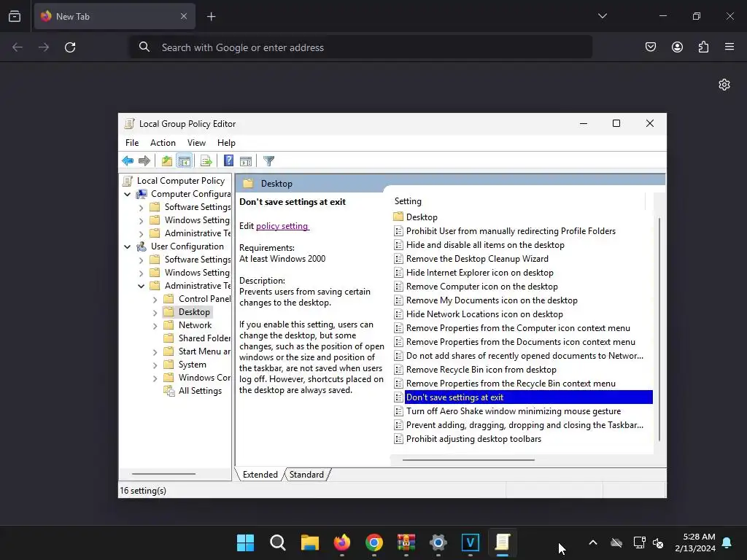Open the File menu

(132, 143)
